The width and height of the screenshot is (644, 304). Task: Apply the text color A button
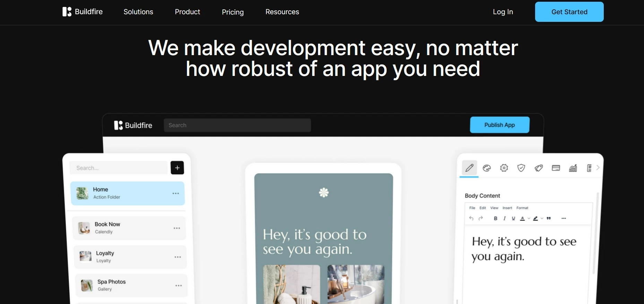point(523,218)
